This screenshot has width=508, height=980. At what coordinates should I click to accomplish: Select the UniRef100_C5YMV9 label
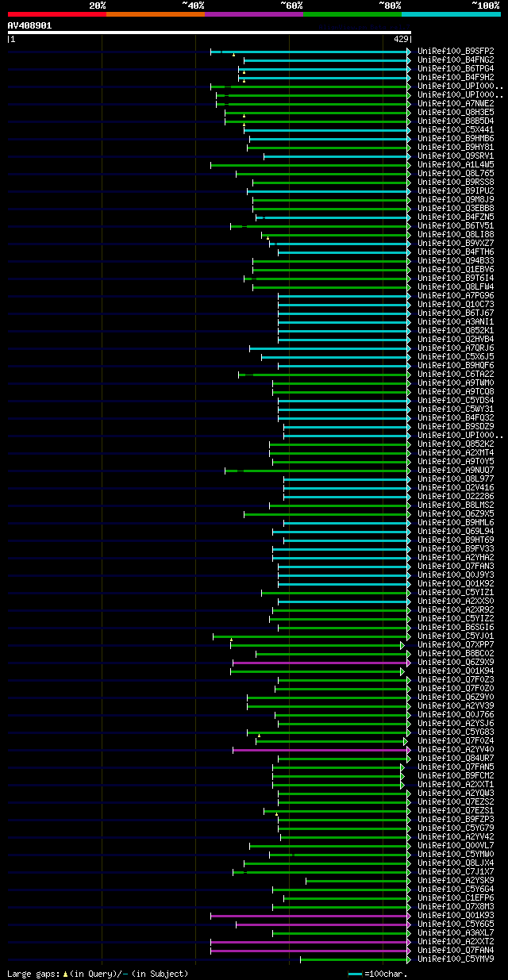pyautogui.click(x=456, y=959)
